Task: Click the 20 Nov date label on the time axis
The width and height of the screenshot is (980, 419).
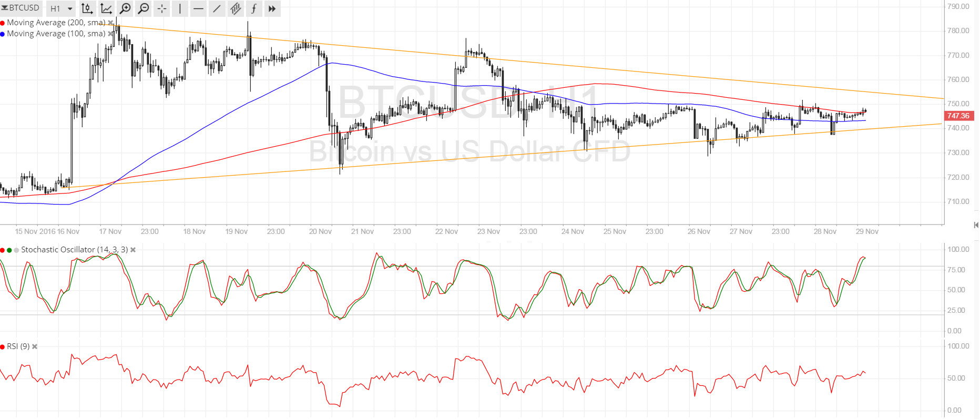Action: (x=320, y=231)
